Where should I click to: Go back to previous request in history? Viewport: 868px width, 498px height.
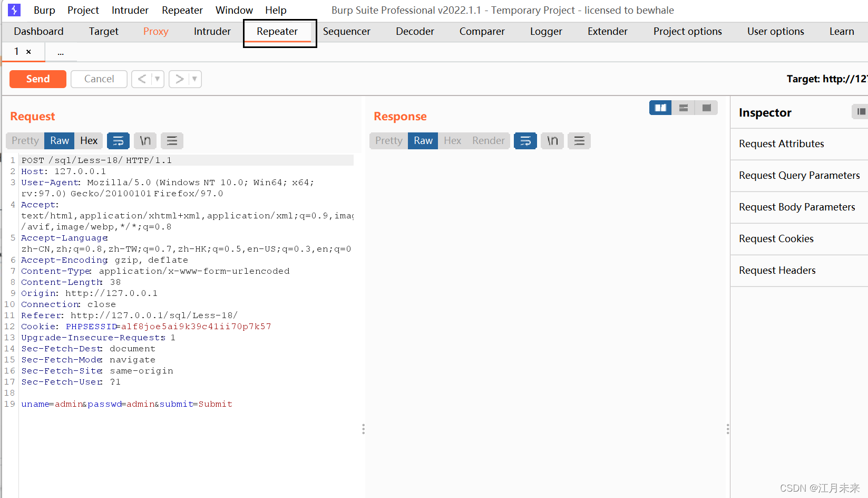(x=141, y=79)
